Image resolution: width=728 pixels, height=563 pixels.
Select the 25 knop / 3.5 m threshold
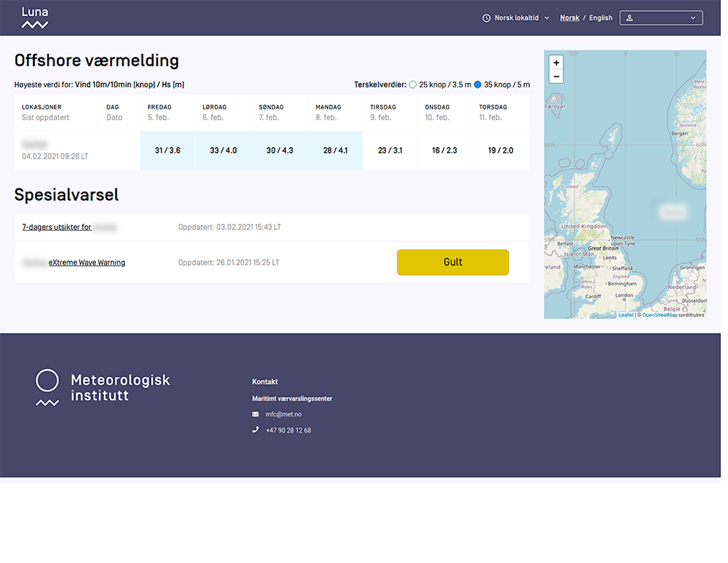coord(413,85)
